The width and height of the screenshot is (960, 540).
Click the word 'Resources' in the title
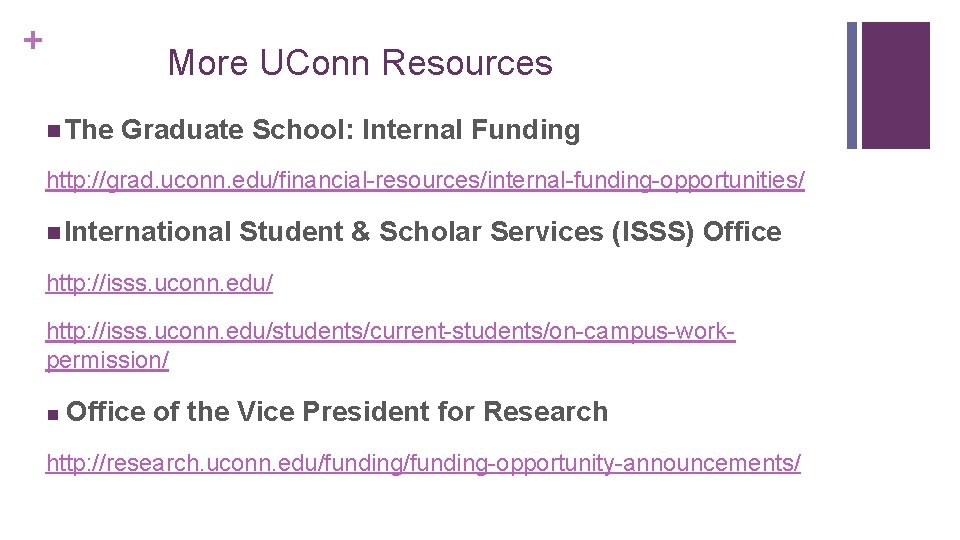(466, 63)
